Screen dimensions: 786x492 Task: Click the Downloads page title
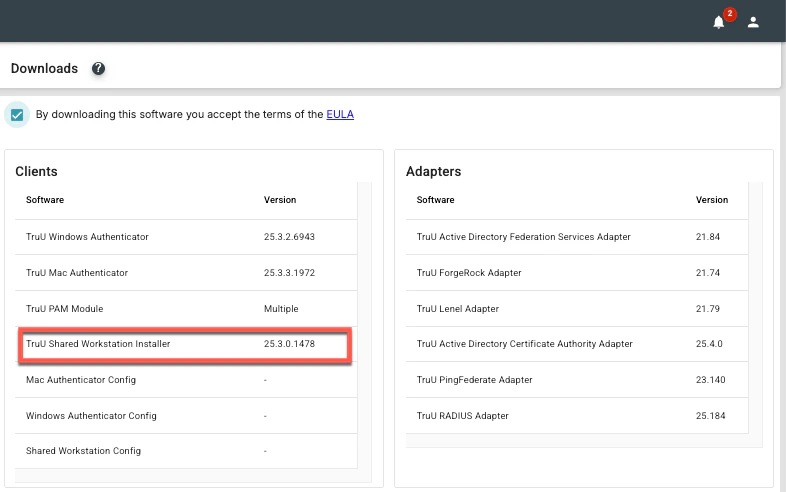click(44, 68)
